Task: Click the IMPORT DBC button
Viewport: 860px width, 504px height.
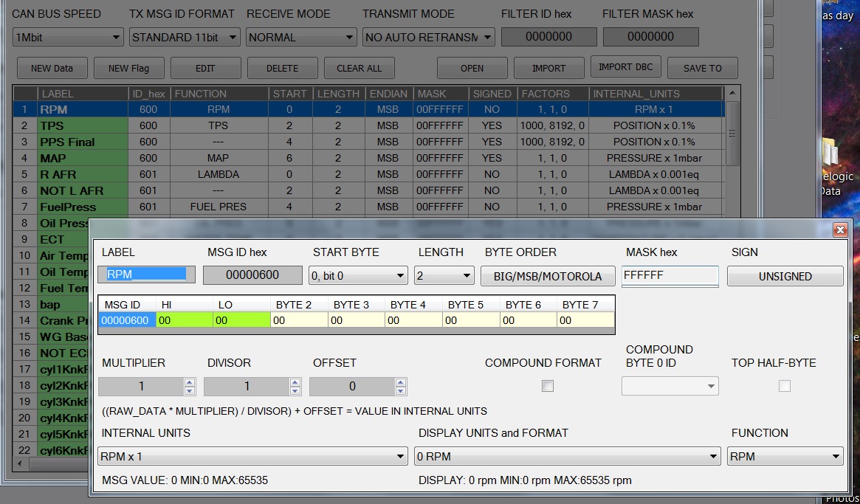Action: [x=625, y=67]
